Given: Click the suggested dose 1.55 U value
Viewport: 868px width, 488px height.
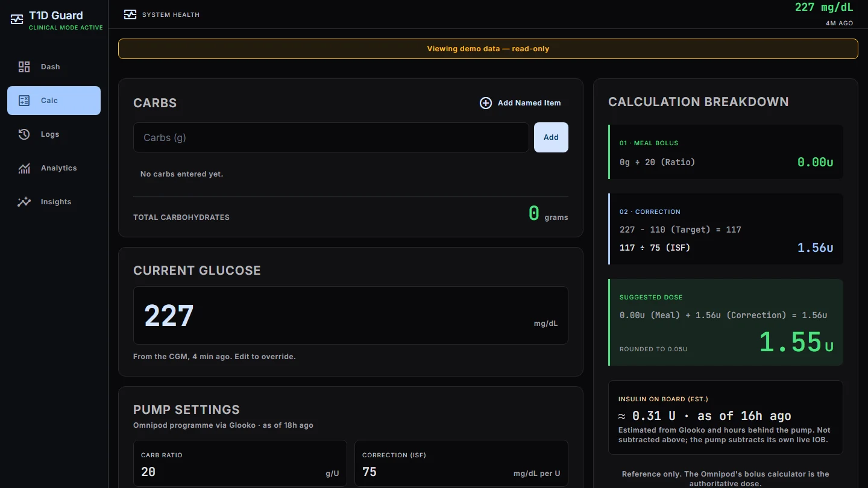Looking at the screenshot, I should click(x=796, y=342).
